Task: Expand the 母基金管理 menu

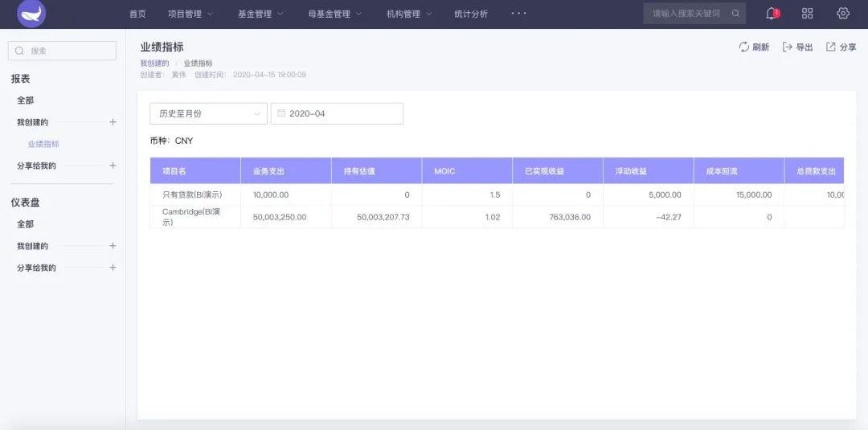Action: click(335, 14)
